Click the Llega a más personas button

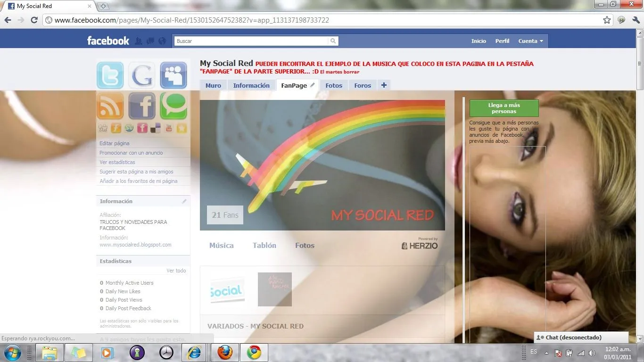click(504, 108)
